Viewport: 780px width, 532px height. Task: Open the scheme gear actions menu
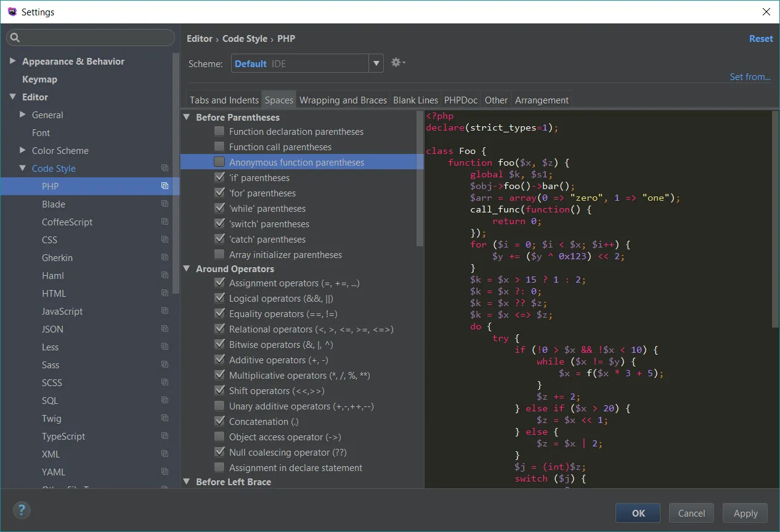click(x=398, y=63)
